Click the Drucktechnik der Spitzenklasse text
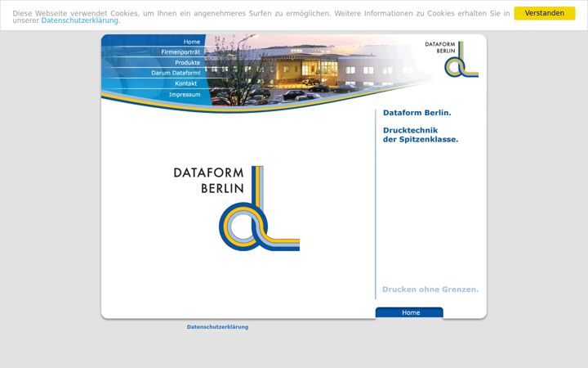 [x=421, y=135]
